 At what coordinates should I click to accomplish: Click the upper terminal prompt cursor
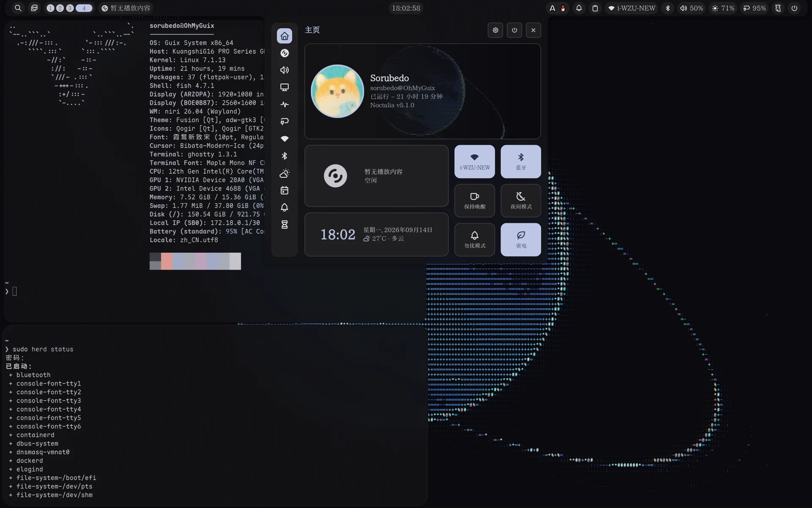coord(14,291)
